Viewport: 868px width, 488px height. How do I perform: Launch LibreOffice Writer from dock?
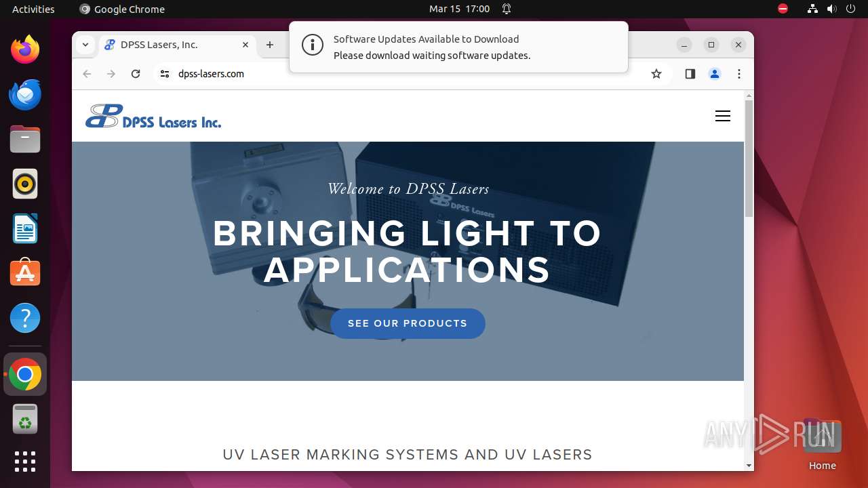25,228
